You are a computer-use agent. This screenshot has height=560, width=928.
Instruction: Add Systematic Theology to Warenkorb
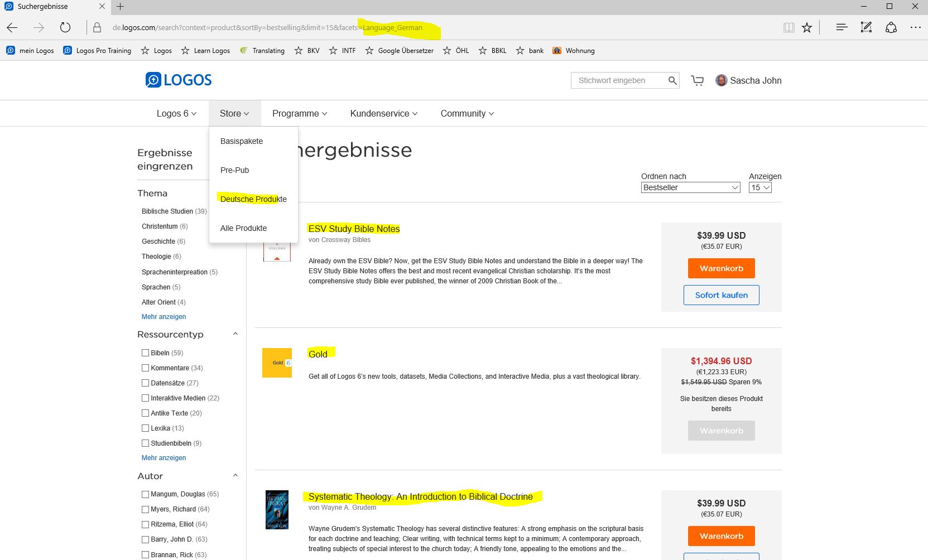pos(721,536)
